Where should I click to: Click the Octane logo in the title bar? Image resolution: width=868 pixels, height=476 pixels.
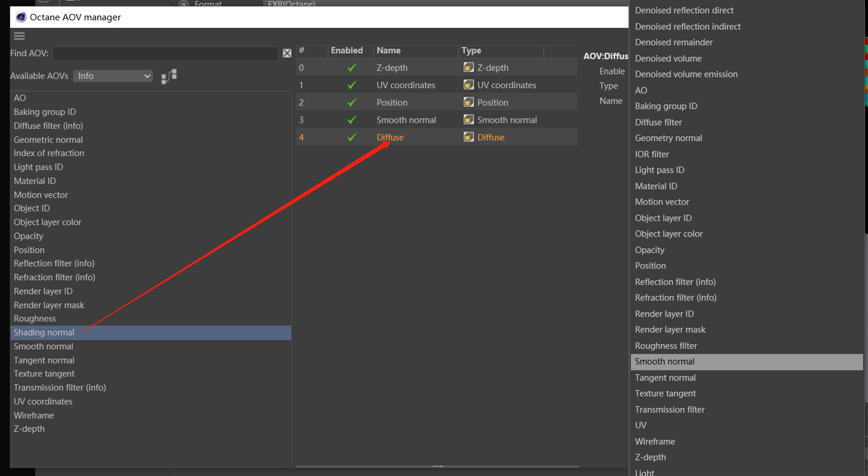click(x=21, y=17)
